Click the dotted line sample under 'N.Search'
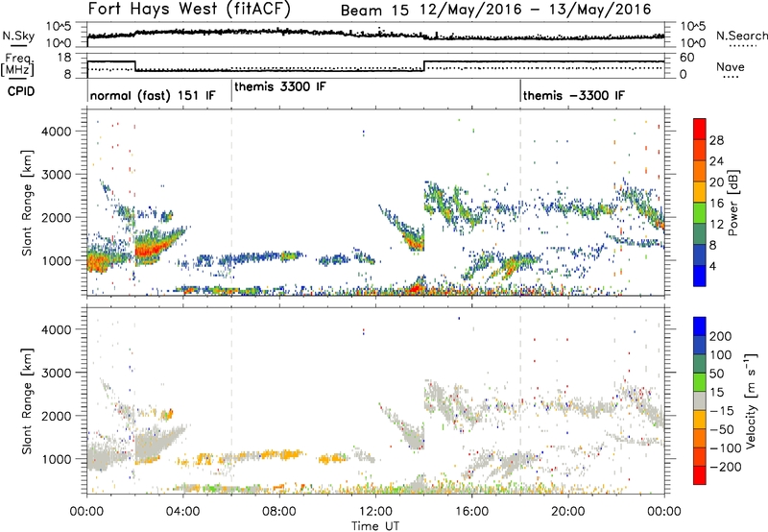The image size is (768, 532). tap(743, 46)
